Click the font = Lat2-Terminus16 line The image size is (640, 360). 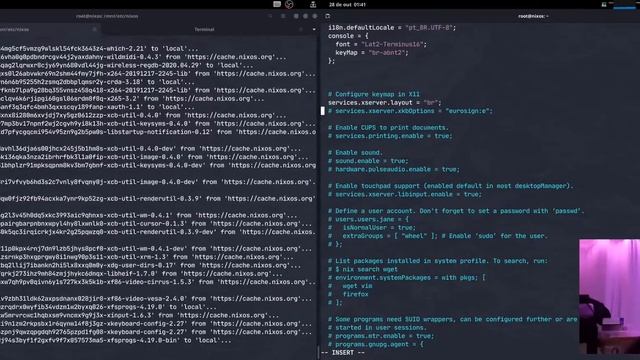point(381,44)
